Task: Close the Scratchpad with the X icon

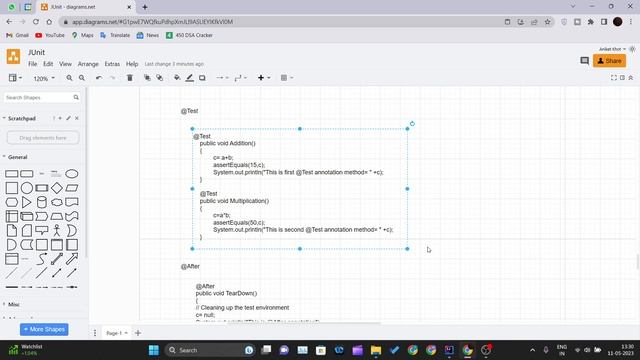Action: tap(77, 118)
